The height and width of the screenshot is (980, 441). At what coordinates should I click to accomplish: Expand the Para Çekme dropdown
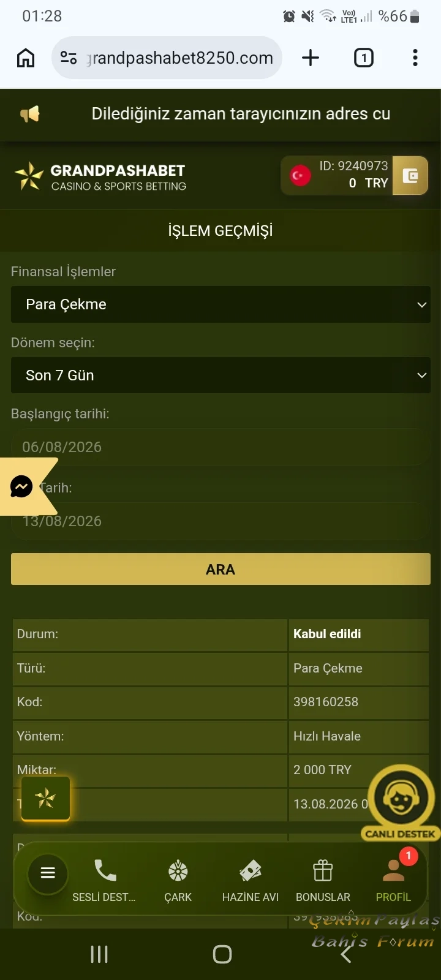[221, 304]
